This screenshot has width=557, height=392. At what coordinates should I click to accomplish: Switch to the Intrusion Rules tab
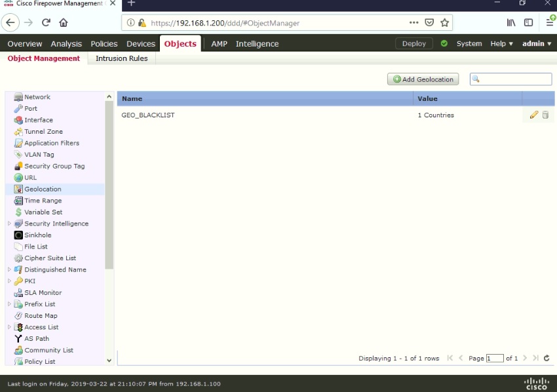(x=121, y=58)
